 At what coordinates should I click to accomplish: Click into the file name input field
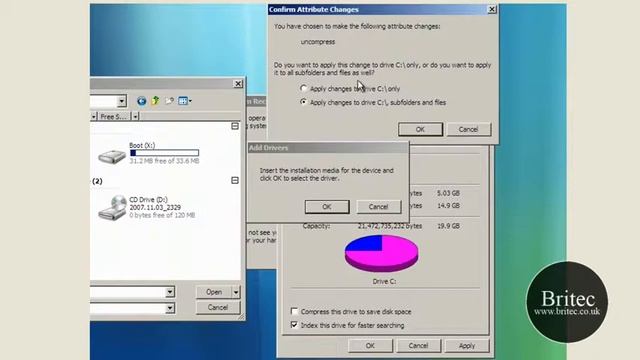coord(128,292)
